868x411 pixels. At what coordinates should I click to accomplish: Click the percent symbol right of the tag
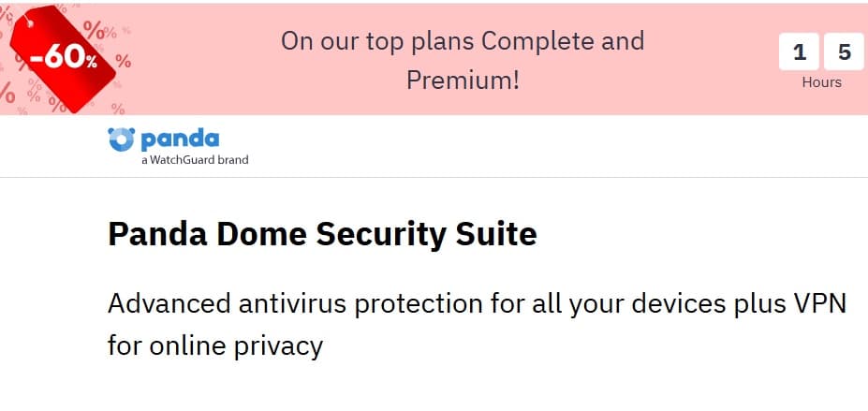(123, 63)
